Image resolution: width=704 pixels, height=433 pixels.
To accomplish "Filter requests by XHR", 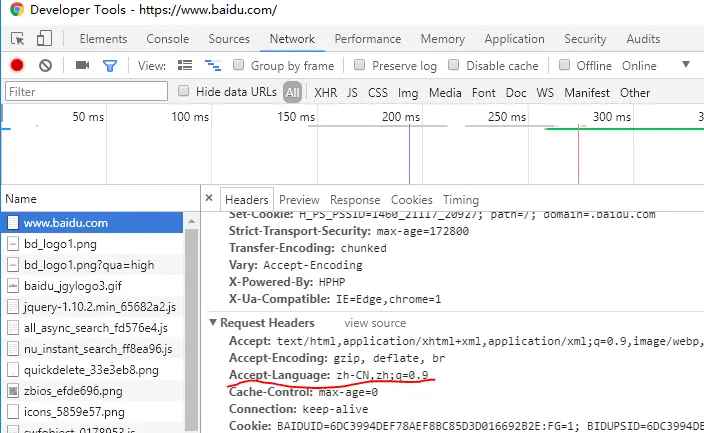I will click(x=326, y=93).
